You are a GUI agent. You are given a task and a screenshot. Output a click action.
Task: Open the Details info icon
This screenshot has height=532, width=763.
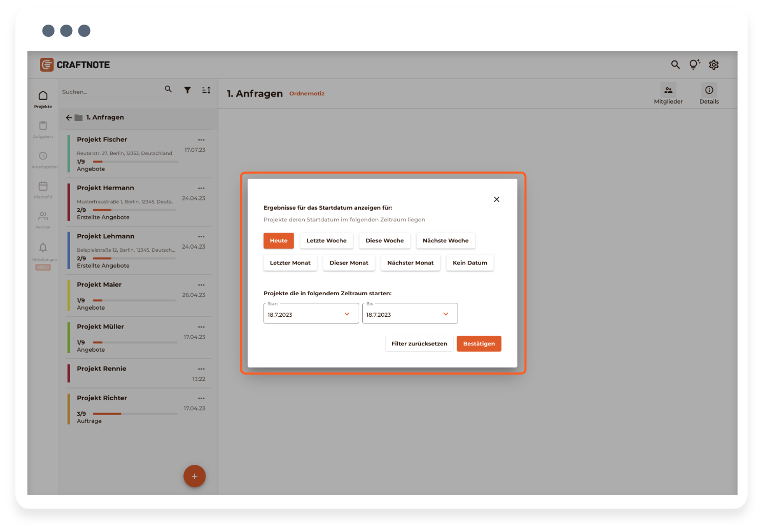click(x=709, y=90)
